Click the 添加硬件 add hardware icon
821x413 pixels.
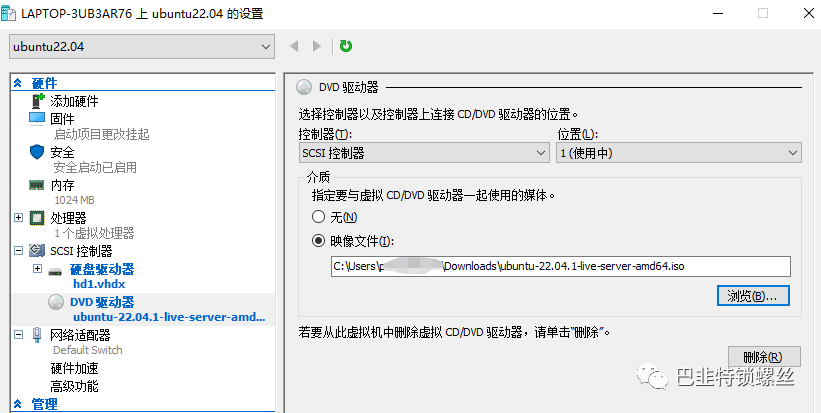[x=38, y=101]
